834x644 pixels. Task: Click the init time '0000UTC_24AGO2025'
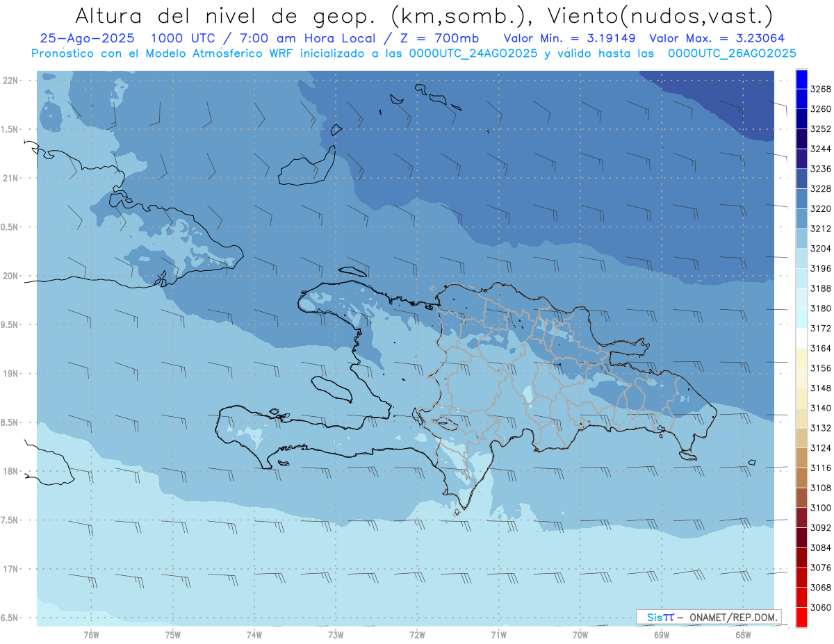pyautogui.click(x=472, y=53)
